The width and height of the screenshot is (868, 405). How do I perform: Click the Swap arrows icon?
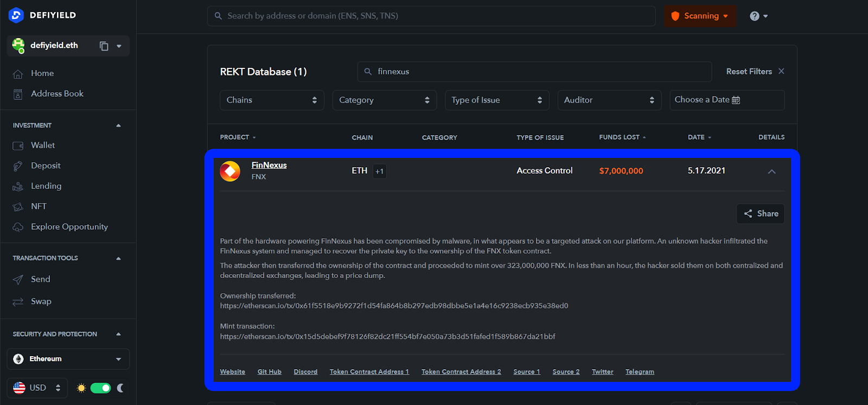[x=18, y=301]
